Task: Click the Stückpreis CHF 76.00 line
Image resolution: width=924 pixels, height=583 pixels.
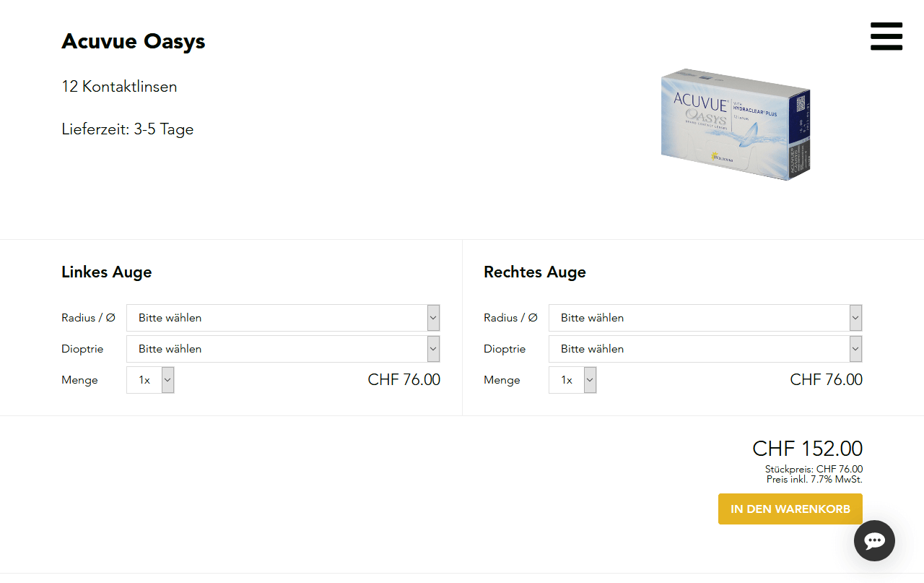Action: pyautogui.click(x=814, y=469)
